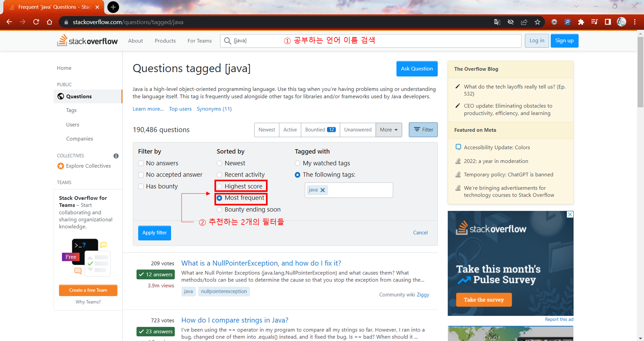Click the Log in button
The width and height of the screenshot is (644, 341).
(x=537, y=41)
